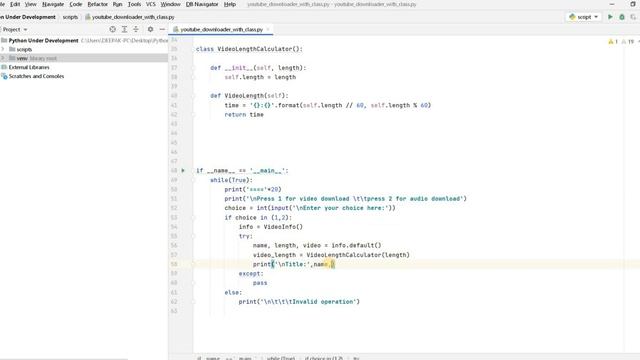
Task: Click the yellow warning count indicator
Action: tap(613, 42)
